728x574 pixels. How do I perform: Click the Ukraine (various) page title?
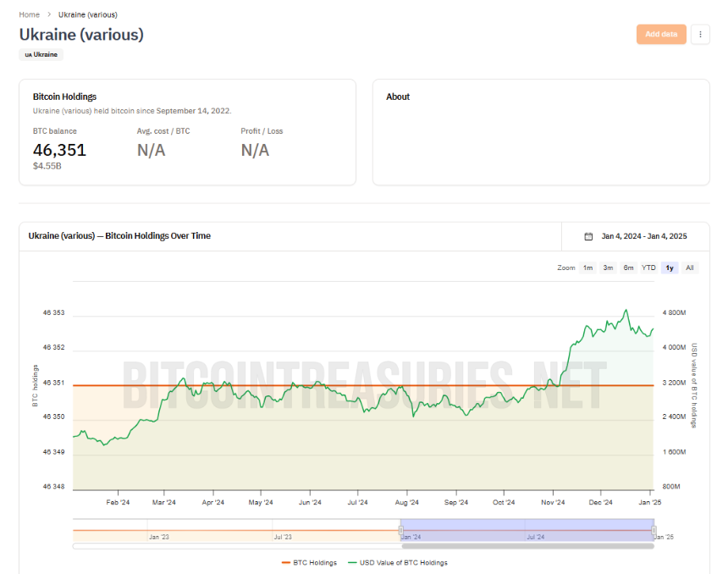tap(81, 35)
